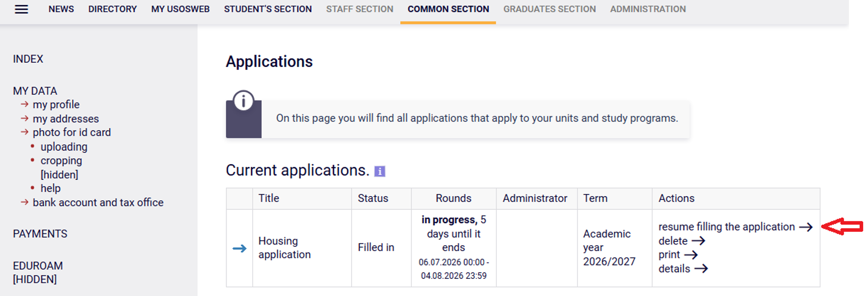
Task: Click the arrow next to details action
Action: pos(701,269)
